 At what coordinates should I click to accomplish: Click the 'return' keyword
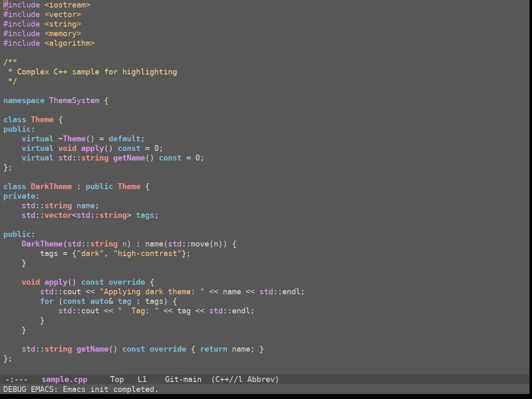pyautogui.click(x=214, y=349)
